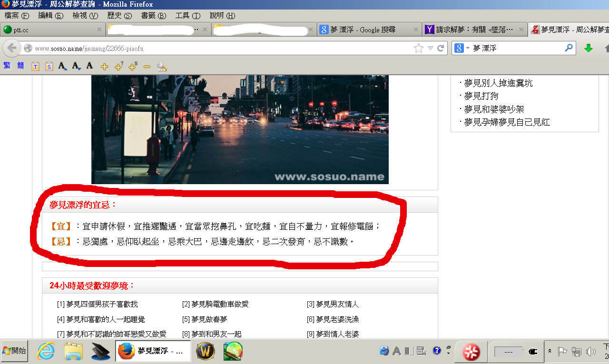The width and height of the screenshot is (609, 364).
Task: Open the downloads green arrow
Action: pos(589,48)
